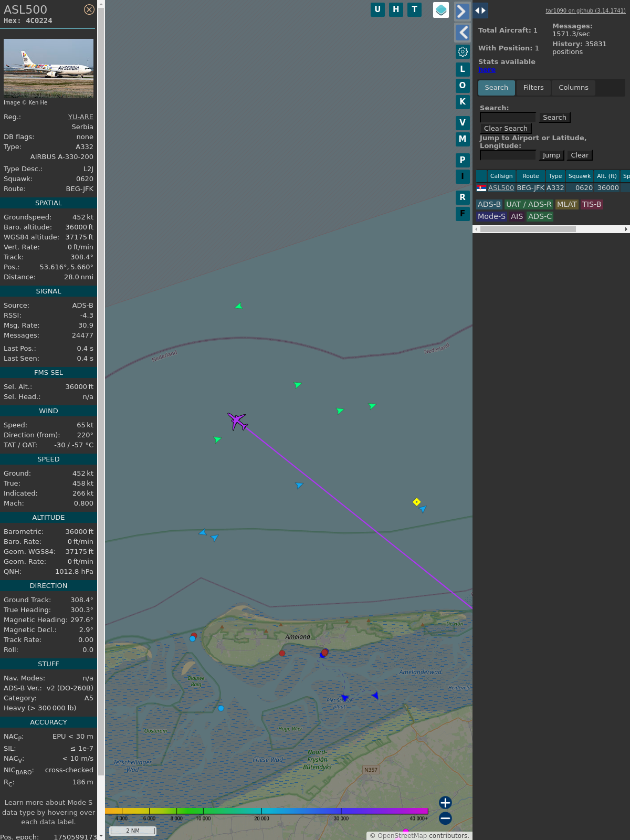The image size is (630, 840).
Task: Toggle the T button on map
Action: (x=414, y=9)
